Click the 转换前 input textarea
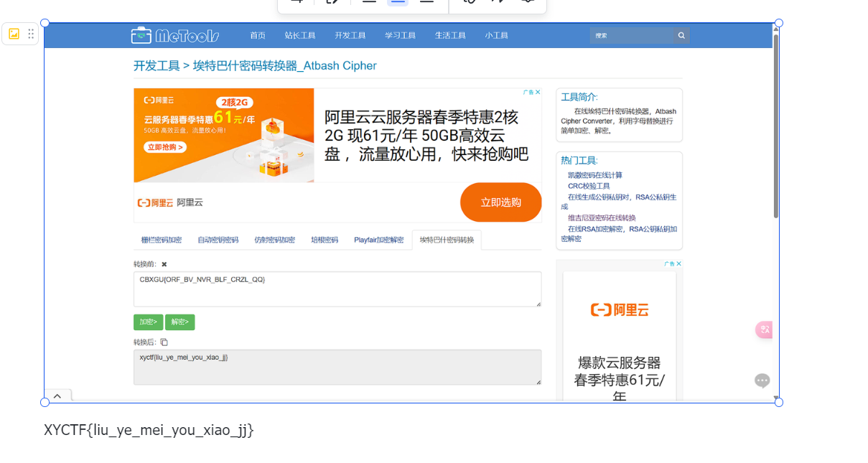This screenshot has width=868, height=463. (337, 289)
